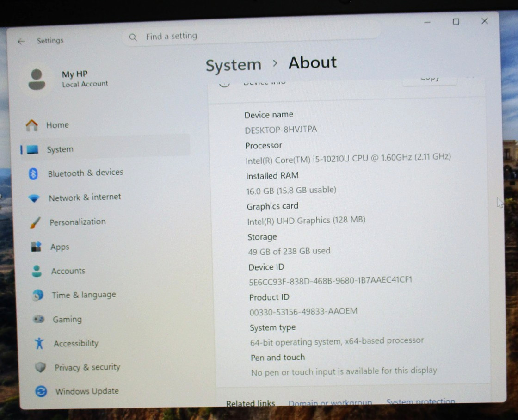Viewport: 518px width, 420px height.
Task: Click the Settings window title text
Action: click(x=50, y=41)
